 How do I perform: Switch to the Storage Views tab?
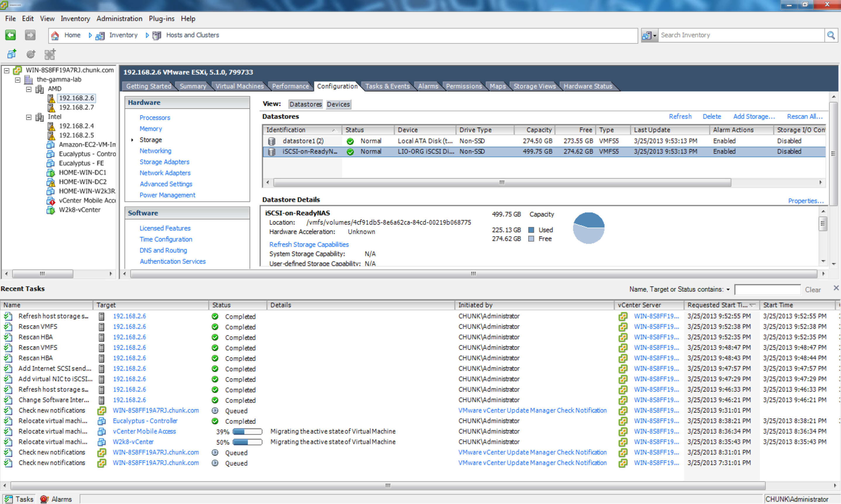pyautogui.click(x=534, y=86)
